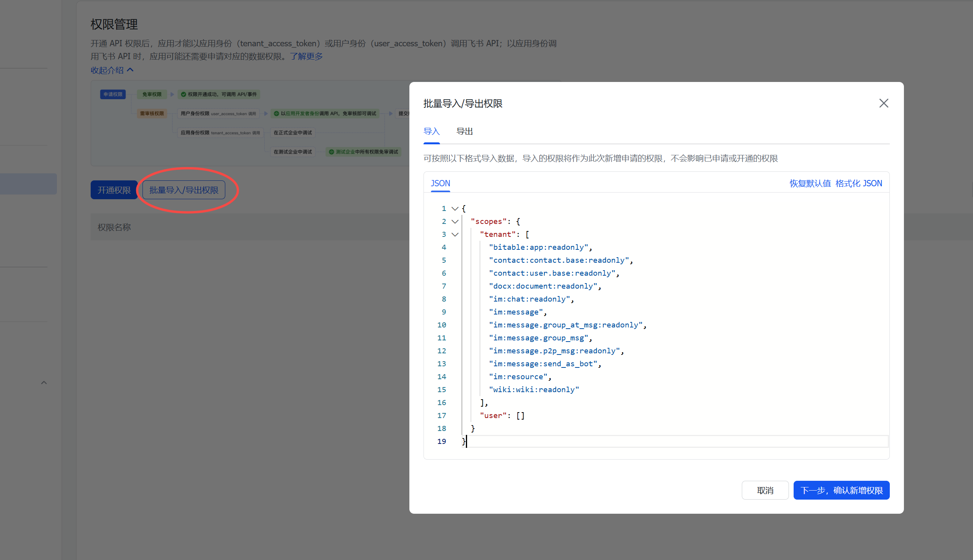Click 恢复默认值 link
Viewport: 973px width, 560px height.
coord(810,183)
